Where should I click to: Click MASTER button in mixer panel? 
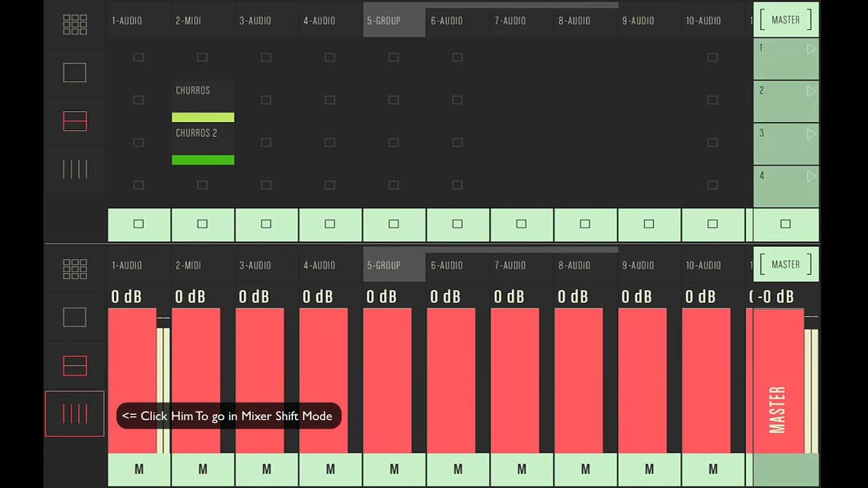786,265
